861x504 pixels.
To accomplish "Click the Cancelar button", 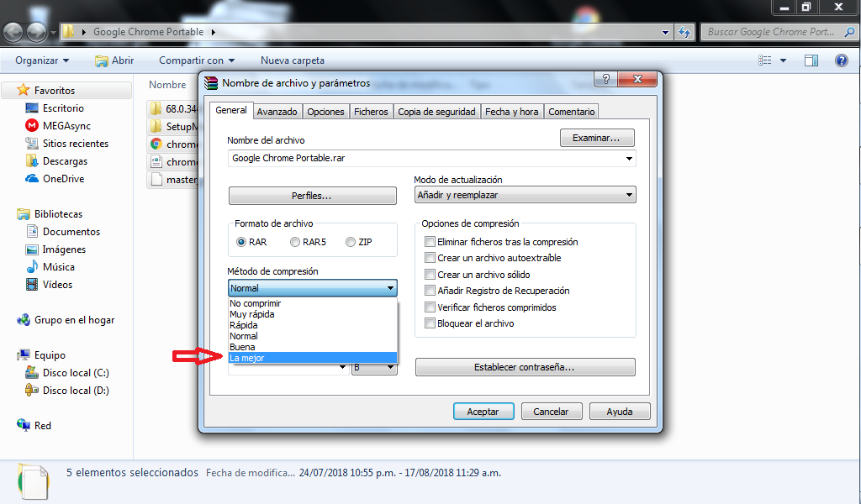I will pos(552,412).
